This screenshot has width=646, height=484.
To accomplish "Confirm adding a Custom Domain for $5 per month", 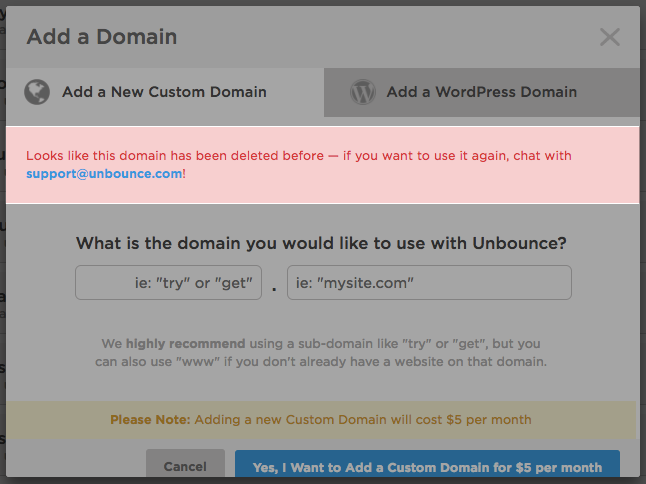I will pyautogui.click(x=427, y=465).
